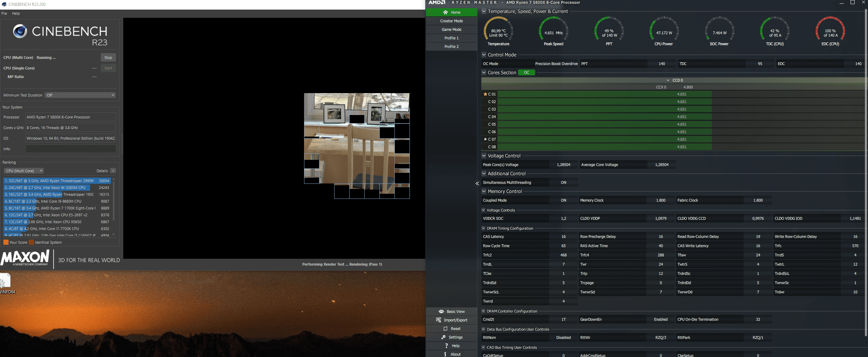Click the Memory Clock value 1.800
Viewport: 868px width, 357px height.
(x=661, y=201)
